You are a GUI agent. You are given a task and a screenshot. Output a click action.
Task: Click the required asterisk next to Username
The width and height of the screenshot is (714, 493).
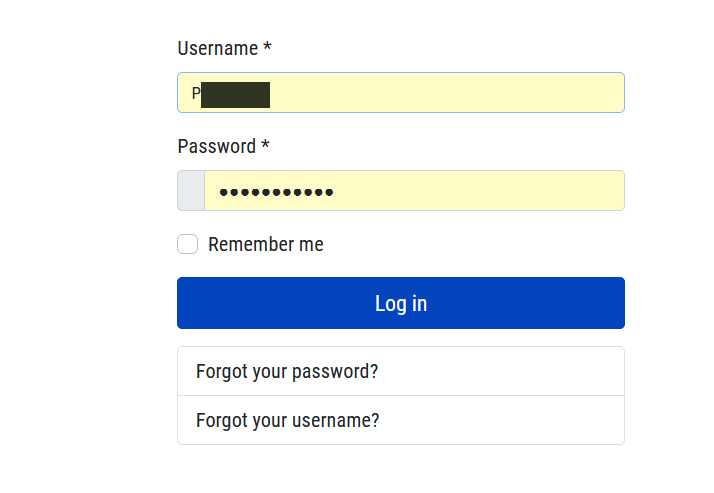coord(268,48)
